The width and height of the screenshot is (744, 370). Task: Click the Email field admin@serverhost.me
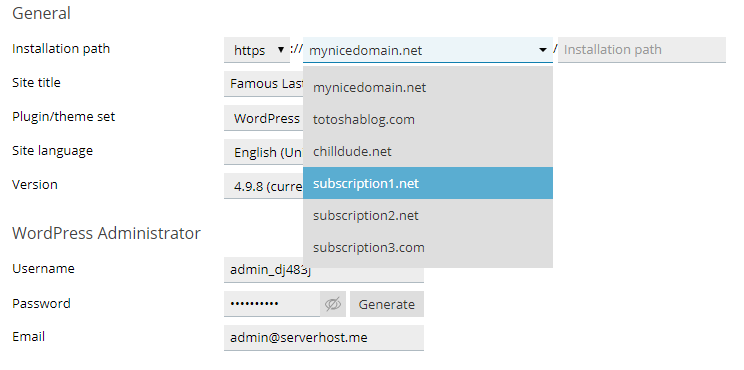[x=324, y=338]
